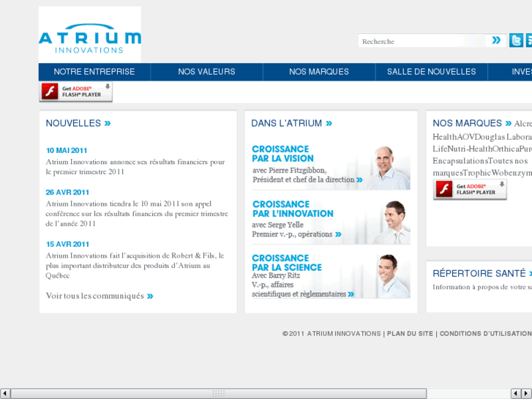Click the arrows icon next to Dans l'Atrium
The width and height of the screenshot is (532, 399).
329,123
